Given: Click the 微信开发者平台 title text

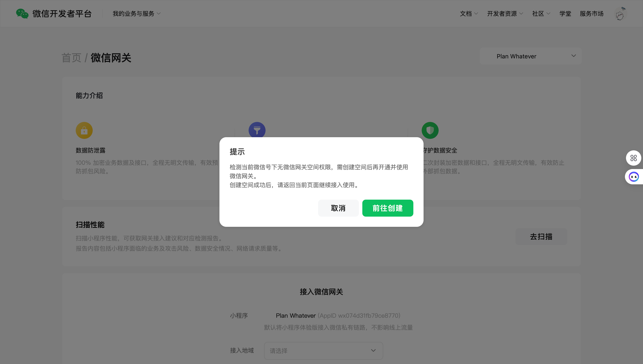Looking at the screenshot, I should tap(62, 14).
